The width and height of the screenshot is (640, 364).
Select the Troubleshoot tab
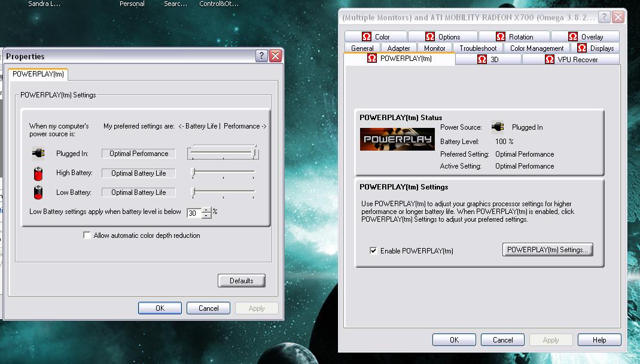tap(478, 48)
